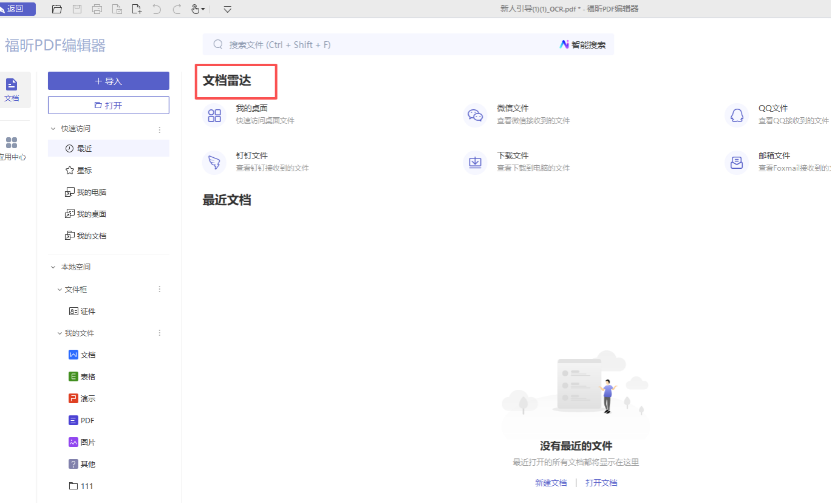
Task: Click the 智能搜索 smart search button
Action: (583, 45)
